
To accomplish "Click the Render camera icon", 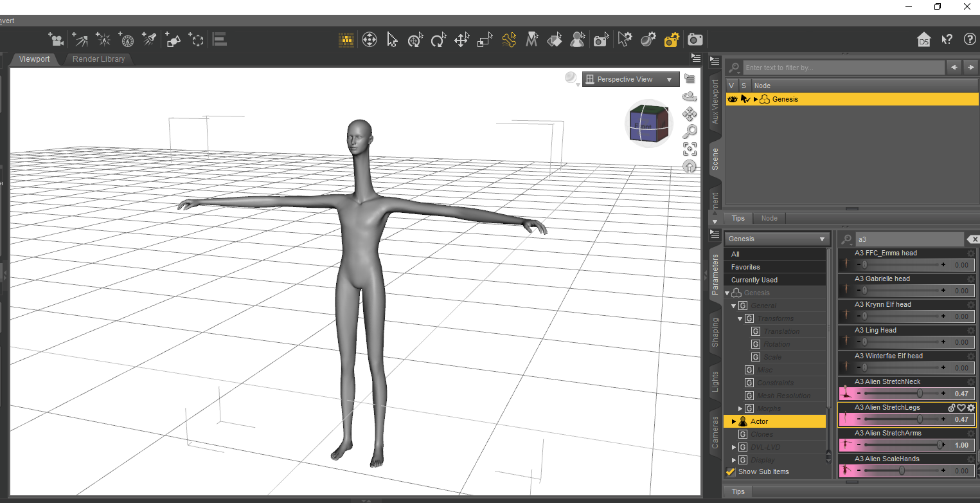I will pyautogui.click(x=695, y=40).
